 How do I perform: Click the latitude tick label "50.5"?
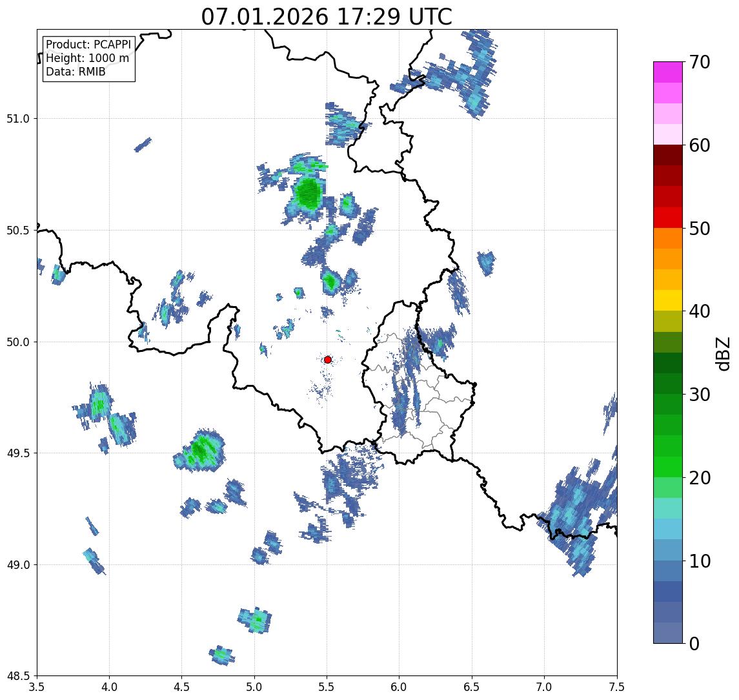pos(18,231)
